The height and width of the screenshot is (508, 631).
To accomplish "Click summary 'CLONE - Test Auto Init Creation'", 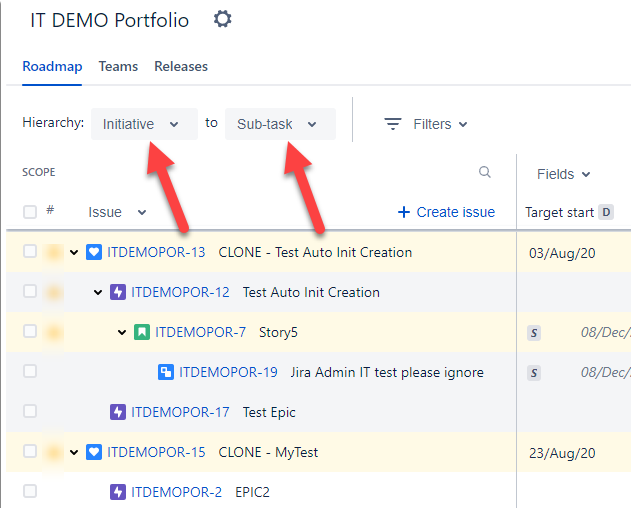I will click(x=315, y=252).
